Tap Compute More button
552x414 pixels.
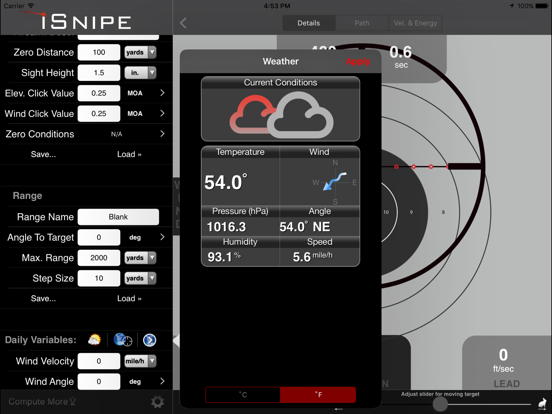click(x=42, y=402)
